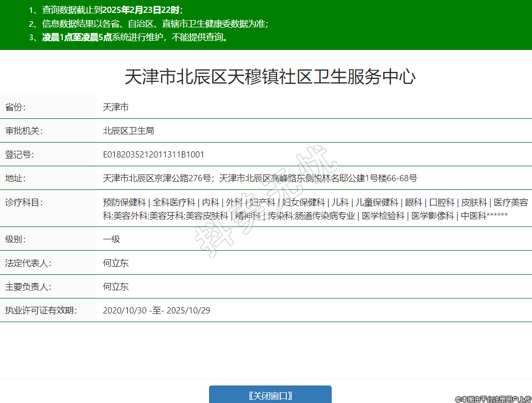Image resolution: width=532 pixels, height=403 pixels.
Task: Click the 预防保健科 department entry
Action: pos(124,202)
